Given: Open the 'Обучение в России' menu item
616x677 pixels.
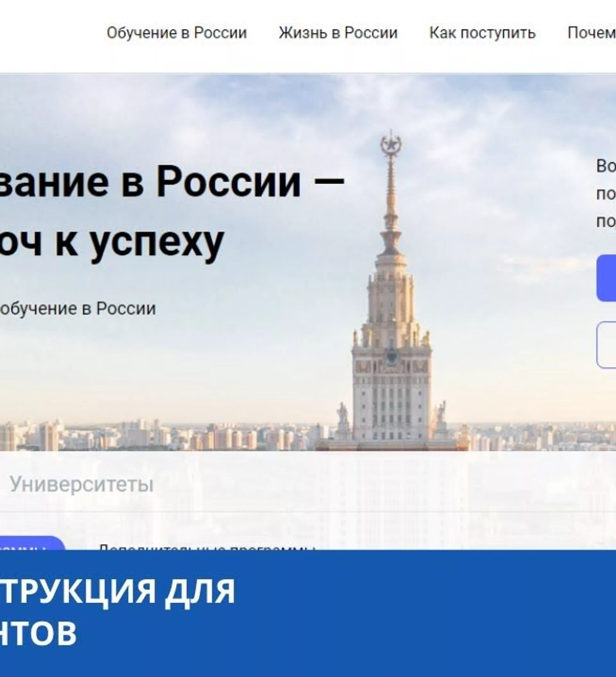Looking at the screenshot, I should (x=177, y=33).
